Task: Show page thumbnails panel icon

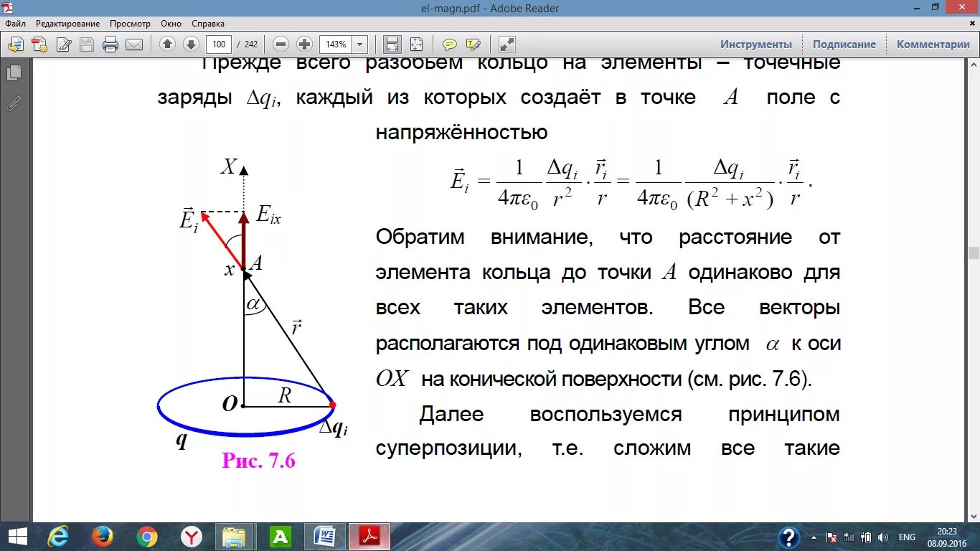Action: 14,72
